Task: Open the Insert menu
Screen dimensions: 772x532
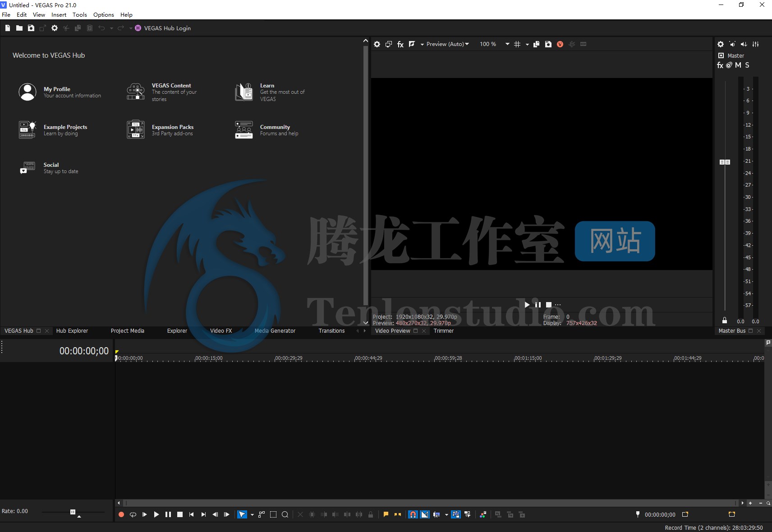Action: pos(59,14)
